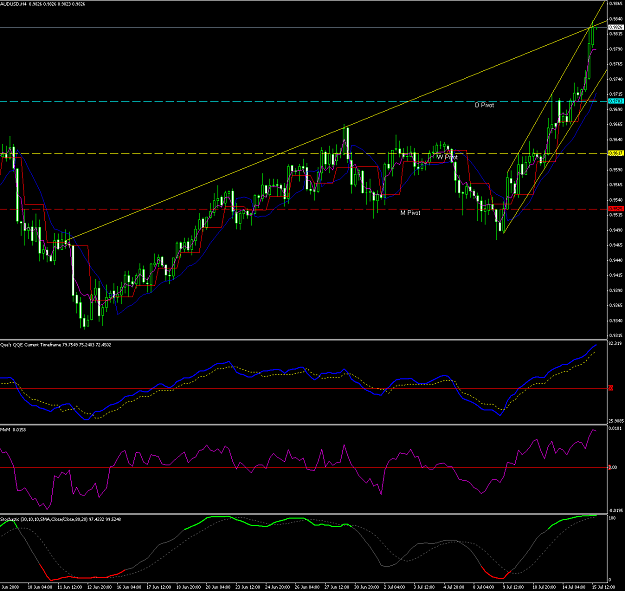Click the 20 Jun 04:00 time axis label
Screen dimensions: 625x591
[218, 587]
